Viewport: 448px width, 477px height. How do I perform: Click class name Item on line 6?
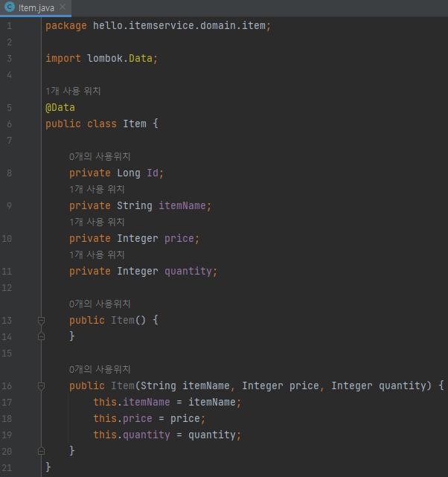coord(135,124)
